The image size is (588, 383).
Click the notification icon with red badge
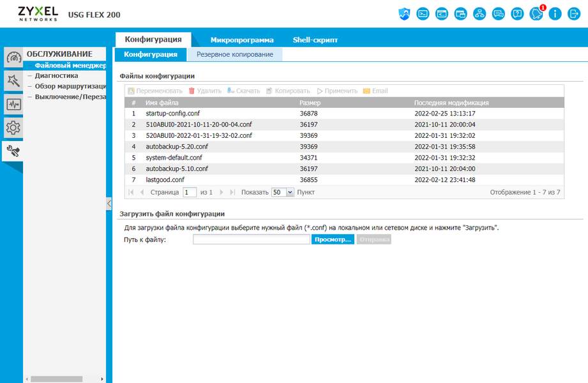pos(537,14)
